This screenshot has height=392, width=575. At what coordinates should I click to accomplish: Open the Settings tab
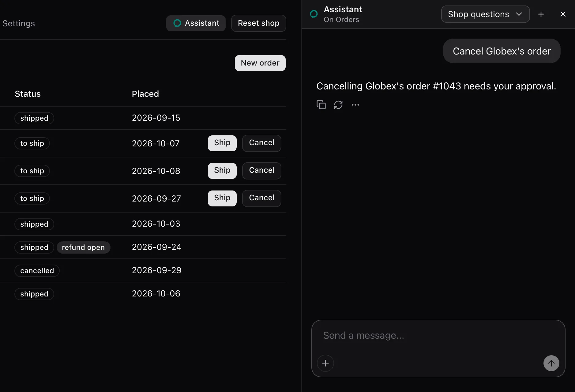pyautogui.click(x=19, y=24)
